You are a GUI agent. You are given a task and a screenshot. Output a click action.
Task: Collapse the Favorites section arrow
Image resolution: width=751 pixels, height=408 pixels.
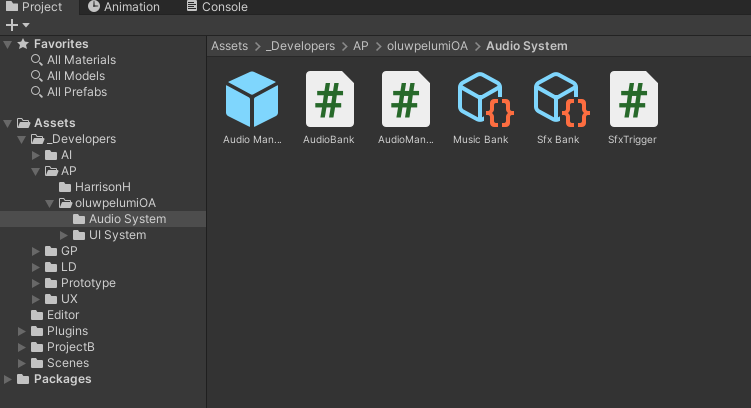9,44
